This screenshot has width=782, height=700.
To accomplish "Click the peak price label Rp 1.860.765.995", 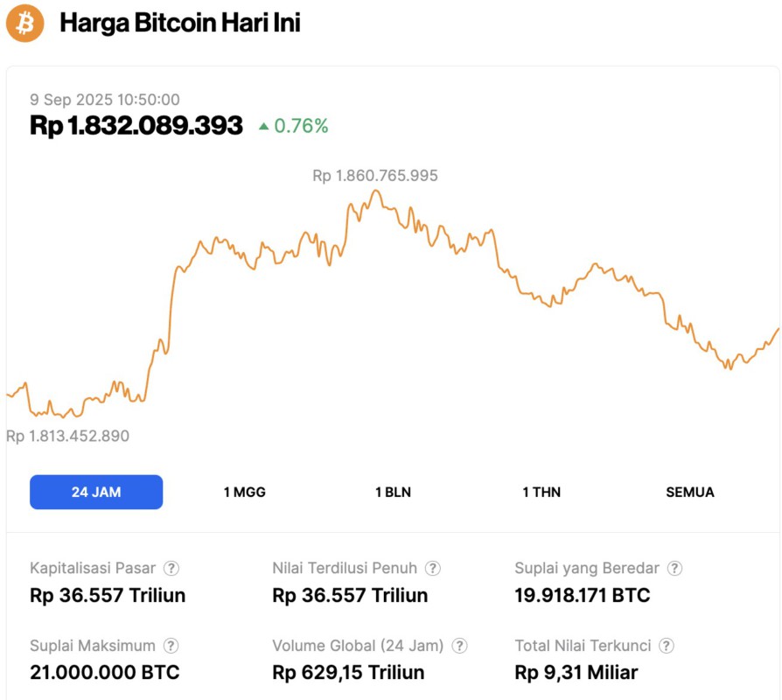I will click(374, 175).
